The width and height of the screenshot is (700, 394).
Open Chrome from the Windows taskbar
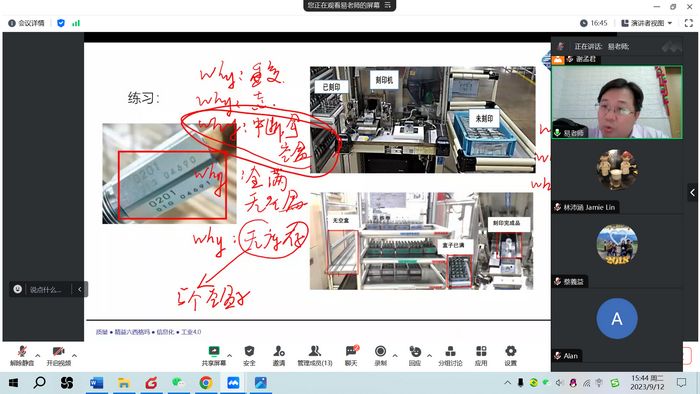[206, 383]
